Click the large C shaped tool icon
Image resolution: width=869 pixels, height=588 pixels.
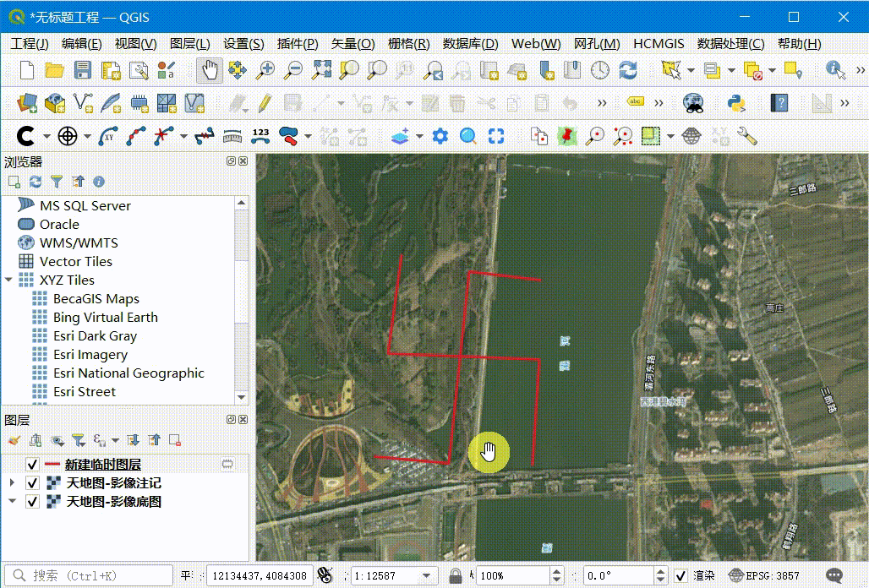click(x=25, y=136)
